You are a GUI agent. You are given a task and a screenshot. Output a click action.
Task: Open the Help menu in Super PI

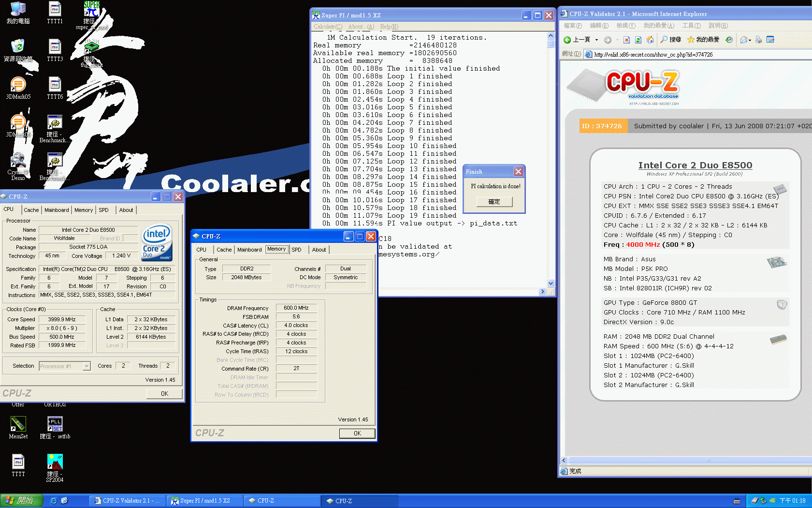389,27
